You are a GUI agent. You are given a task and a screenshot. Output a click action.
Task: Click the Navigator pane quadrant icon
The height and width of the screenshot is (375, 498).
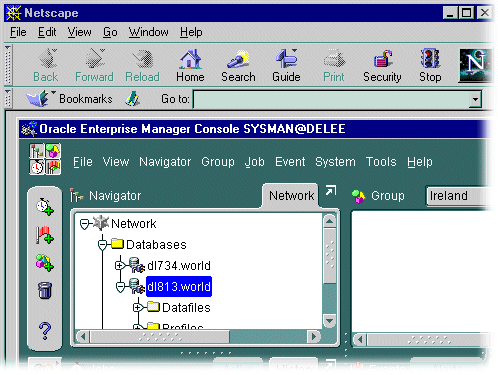37,151
